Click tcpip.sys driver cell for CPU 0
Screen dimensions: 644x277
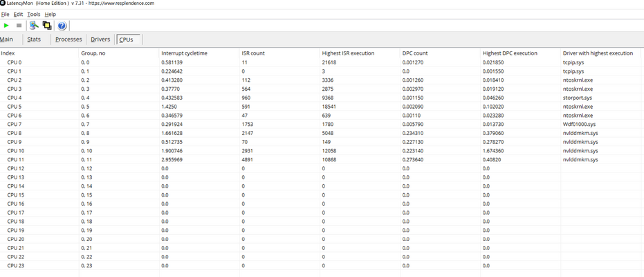click(573, 62)
